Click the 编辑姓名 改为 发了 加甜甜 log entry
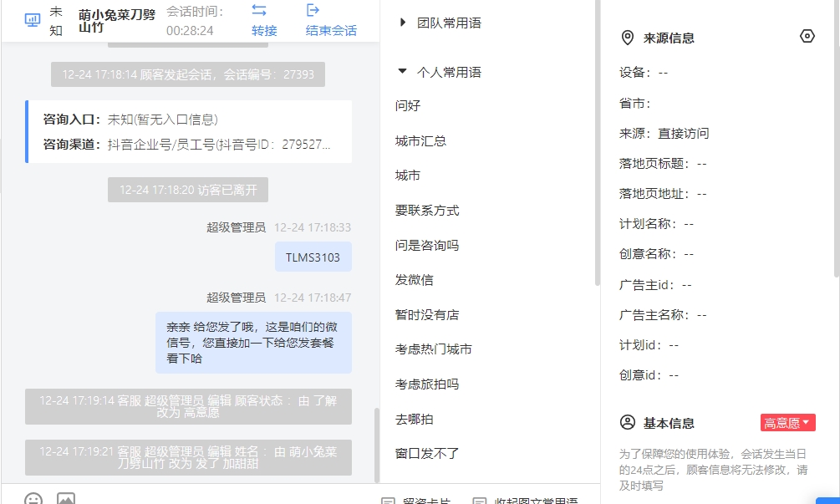 (188, 457)
